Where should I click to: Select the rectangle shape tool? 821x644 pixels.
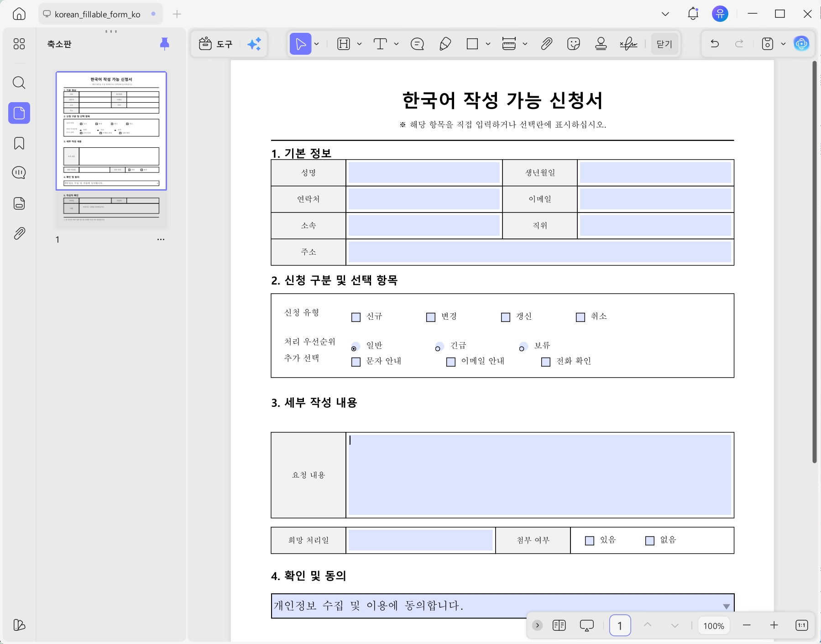click(472, 44)
